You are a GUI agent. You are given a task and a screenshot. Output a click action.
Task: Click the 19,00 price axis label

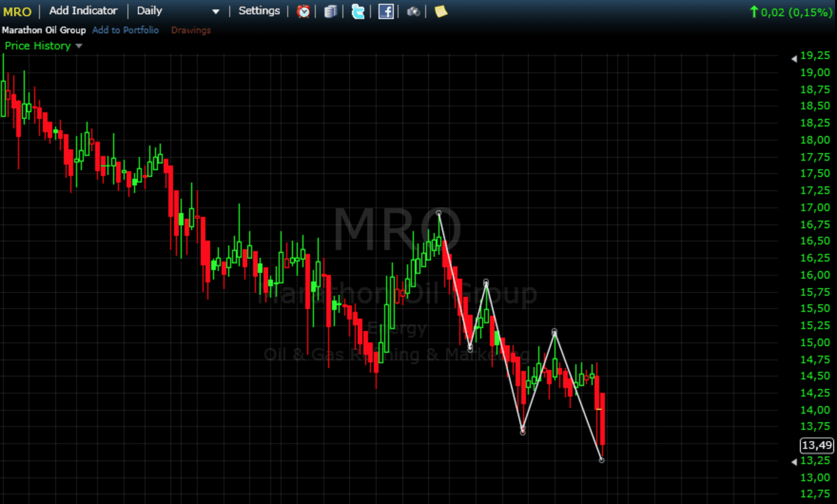click(x=815, y=72)
